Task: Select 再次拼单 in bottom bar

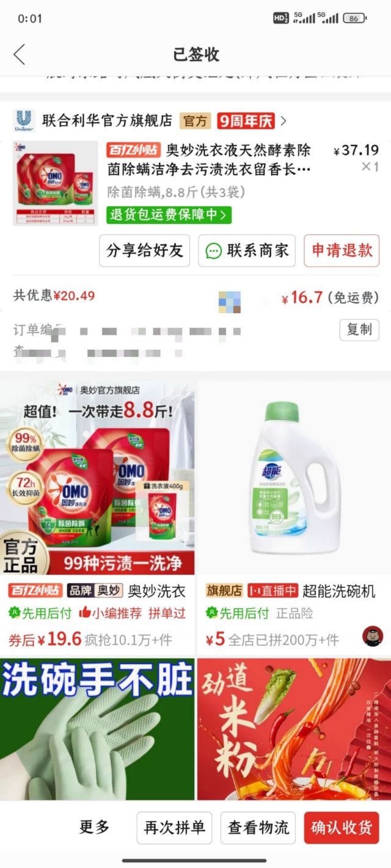Action: click(x=174, y=828)
